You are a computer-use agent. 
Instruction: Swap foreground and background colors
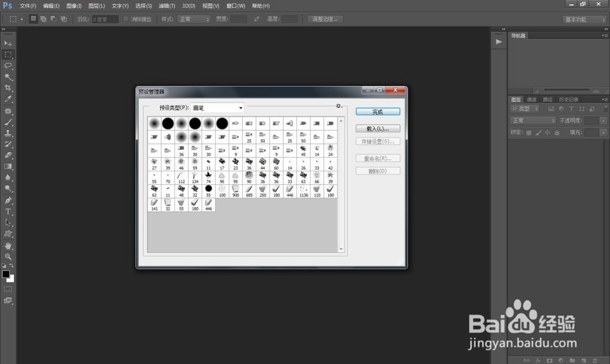coord(12,265)
